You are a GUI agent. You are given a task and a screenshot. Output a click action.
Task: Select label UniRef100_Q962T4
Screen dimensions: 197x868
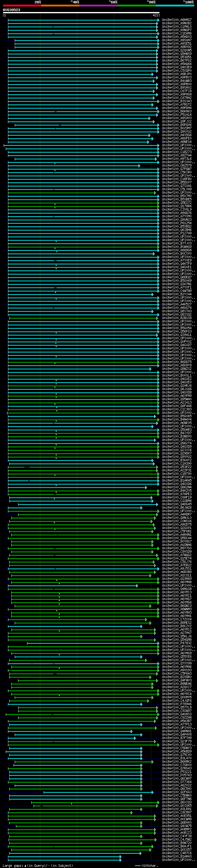coord(177,443)
